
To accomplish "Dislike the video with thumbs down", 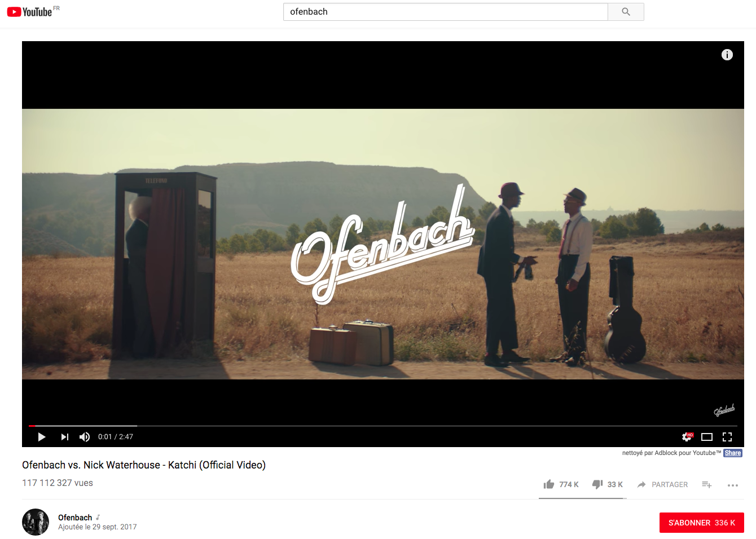I will click(x=607, y=484).
